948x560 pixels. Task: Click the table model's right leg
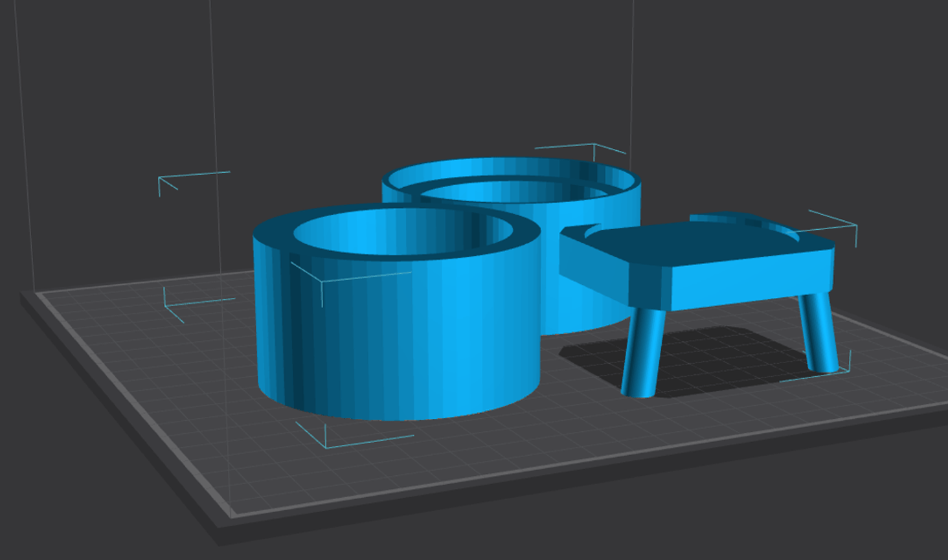pos(818,333)
